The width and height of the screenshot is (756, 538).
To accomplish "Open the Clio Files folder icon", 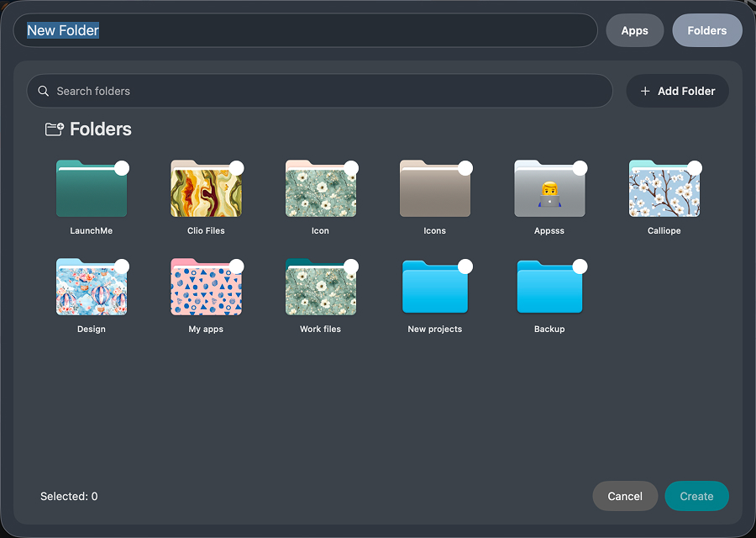I will click(206, 188).
